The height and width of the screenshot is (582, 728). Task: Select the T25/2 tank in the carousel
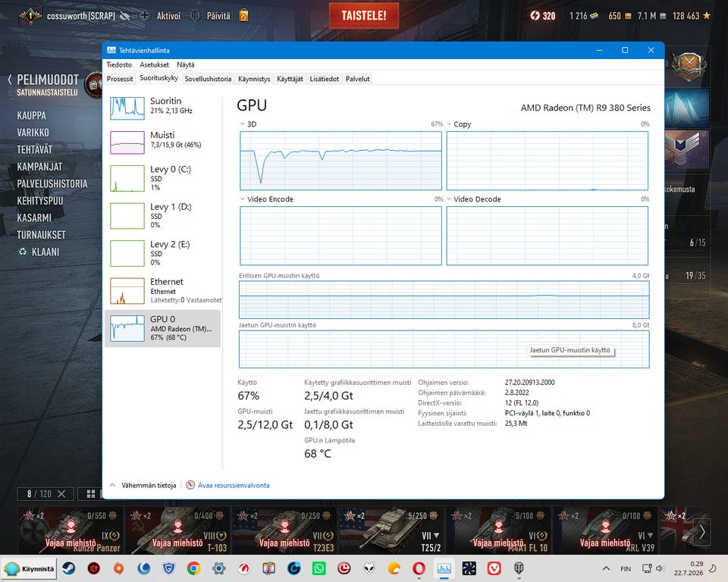coord(391,530)
